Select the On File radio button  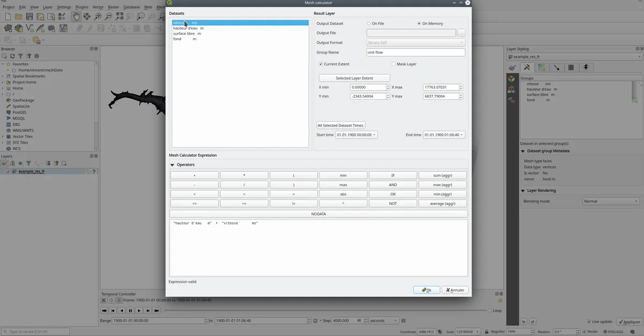pos(369,24)
